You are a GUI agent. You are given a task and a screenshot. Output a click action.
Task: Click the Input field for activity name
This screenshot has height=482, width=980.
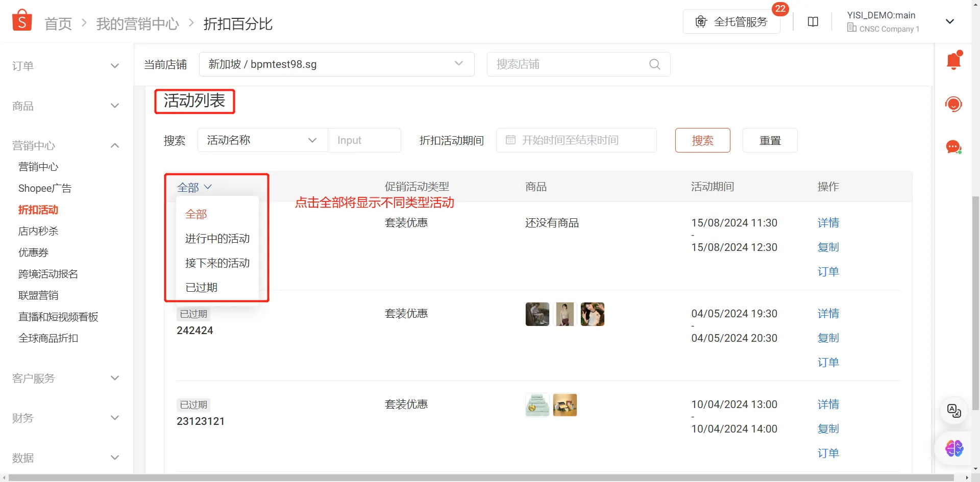(x=364, y=140)
